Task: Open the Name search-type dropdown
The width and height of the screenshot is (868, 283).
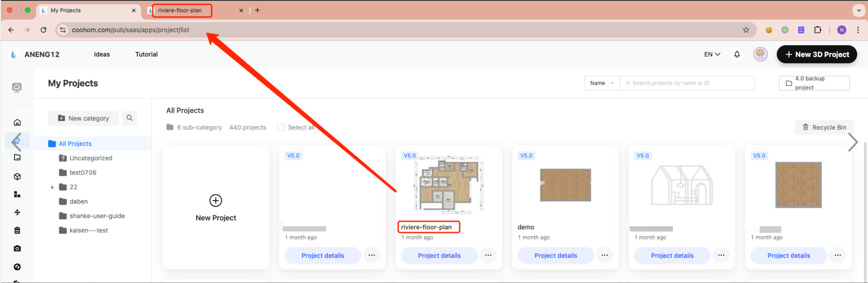Action: point(602,83)
